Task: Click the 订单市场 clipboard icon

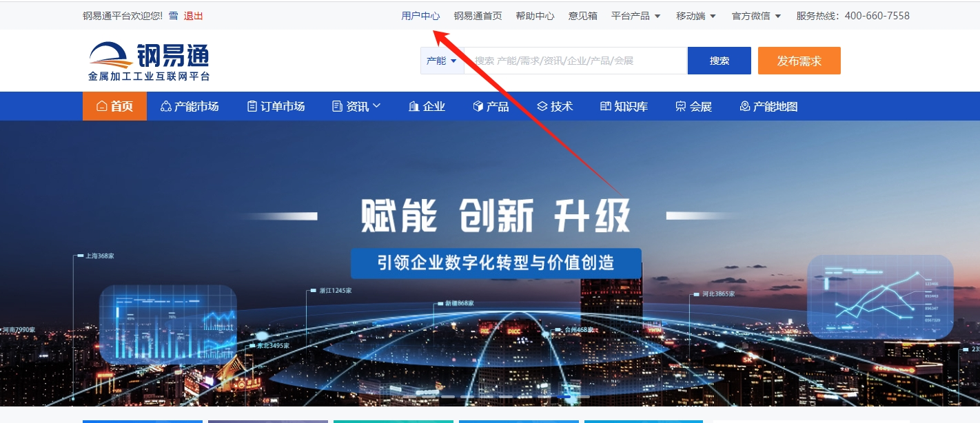Action: 252,107
